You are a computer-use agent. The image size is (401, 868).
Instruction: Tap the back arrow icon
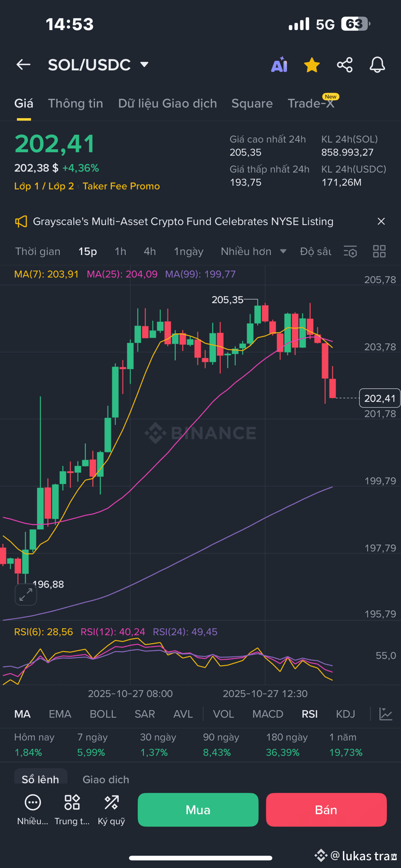23,64
